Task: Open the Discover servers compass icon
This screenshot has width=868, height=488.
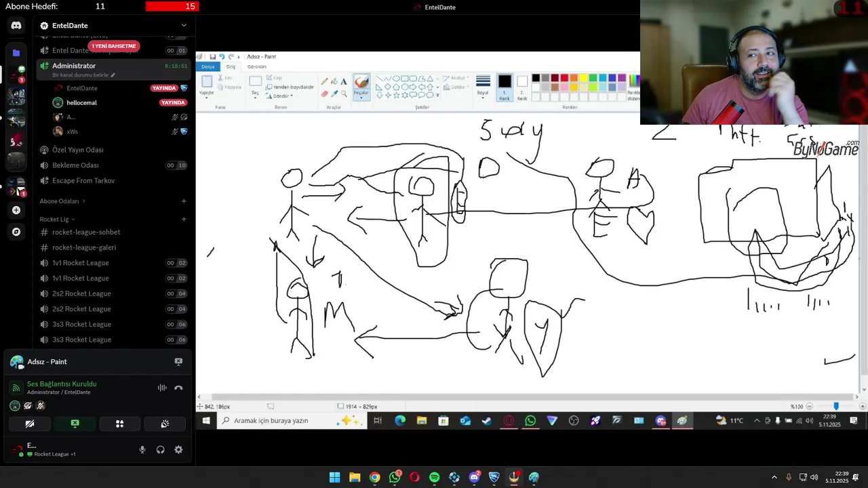Action: [16, 232]
